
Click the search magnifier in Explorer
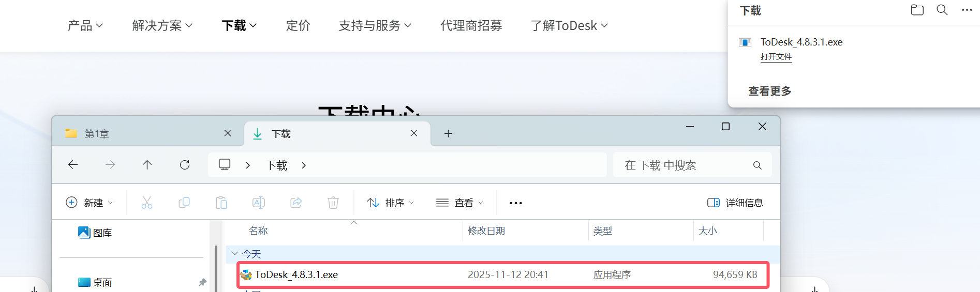[758, 165]
